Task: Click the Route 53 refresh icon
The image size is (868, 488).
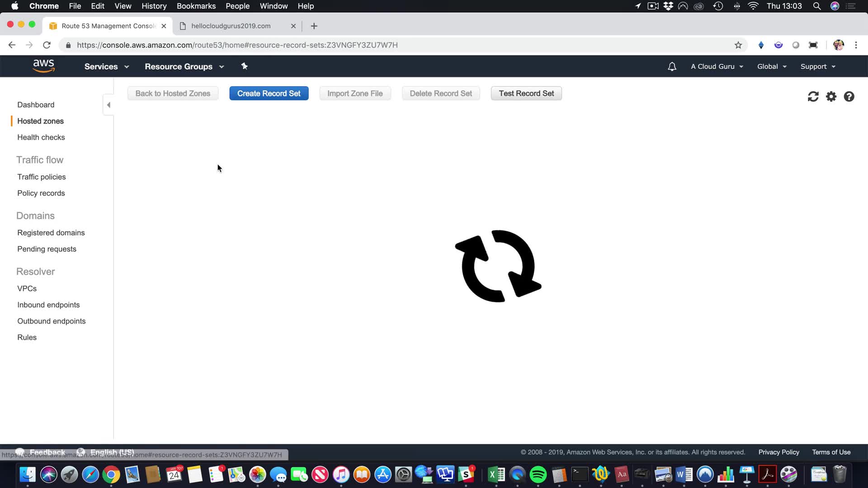Action: point(813,97)
